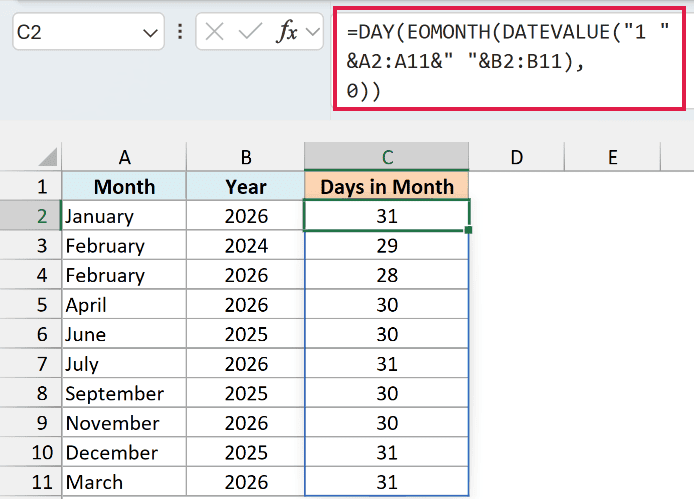Select column D header
This screenshot has width=694, height=499.
(517, 157)
